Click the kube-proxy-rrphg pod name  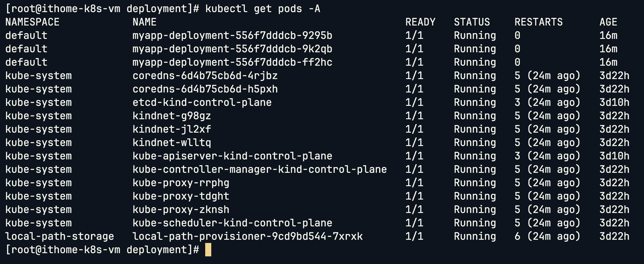(181, 183)
